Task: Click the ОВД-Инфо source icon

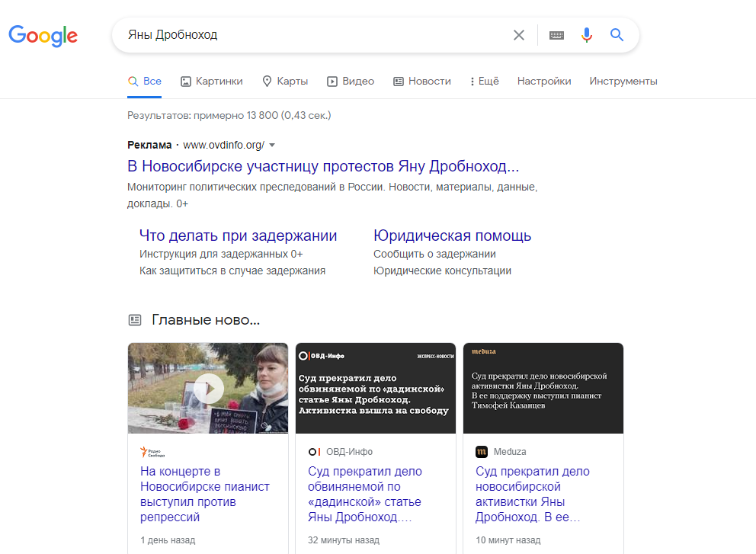Action: click(314, 452)
